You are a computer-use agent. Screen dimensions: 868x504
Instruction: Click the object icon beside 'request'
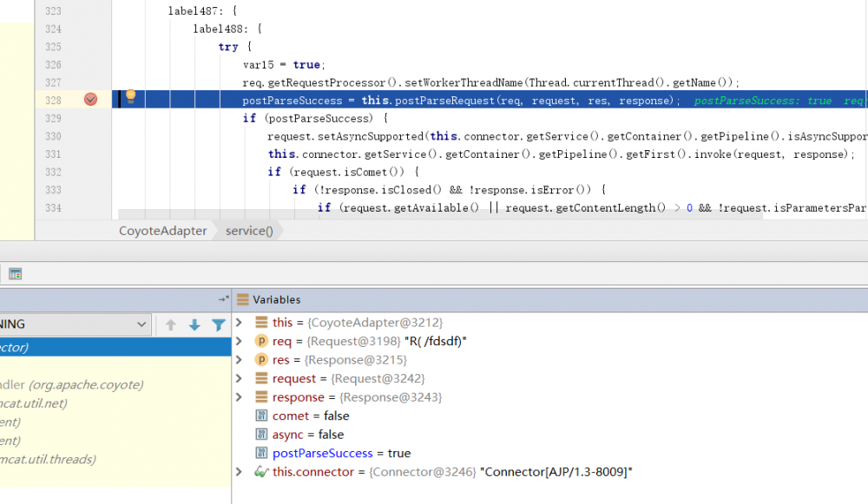261,378
